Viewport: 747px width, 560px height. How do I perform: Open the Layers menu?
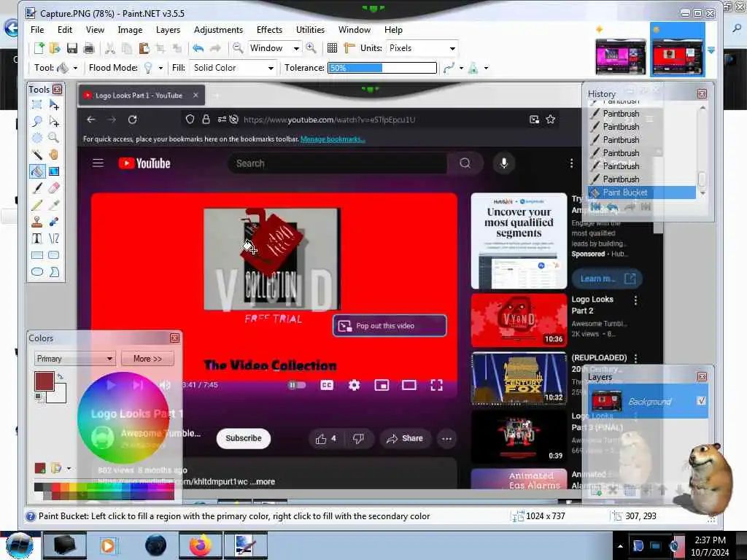pos(169,29)
